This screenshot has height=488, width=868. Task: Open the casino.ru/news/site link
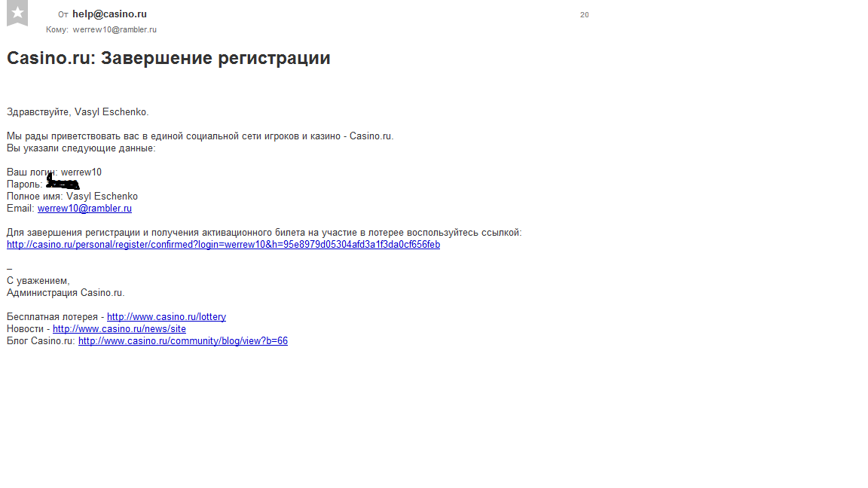(119, 329)
